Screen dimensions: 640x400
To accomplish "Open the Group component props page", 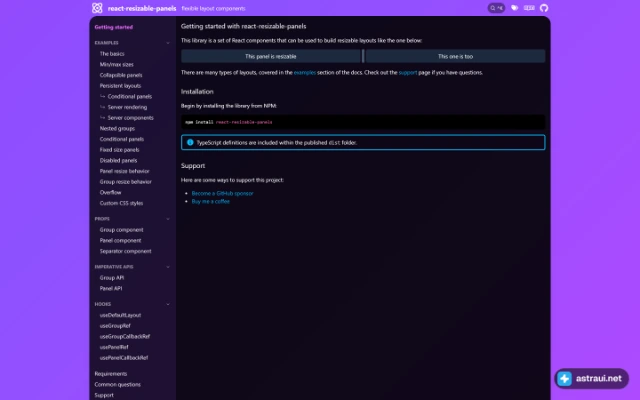I will click(121, 230).
